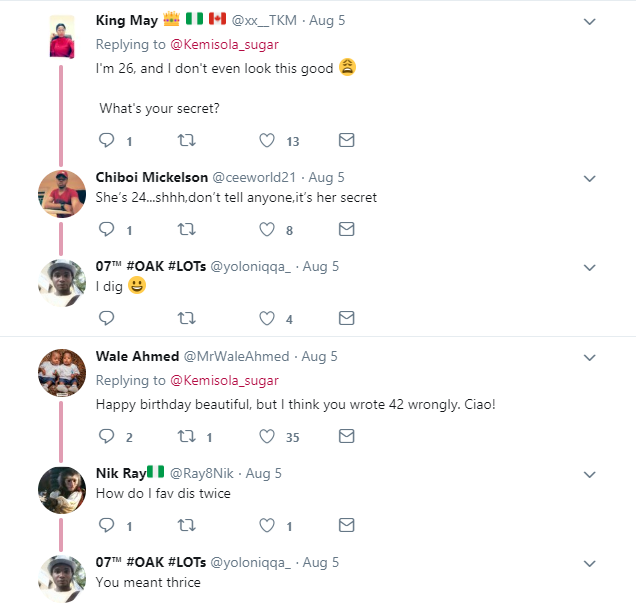Reply to Wale Ahmed's happy birthday tweet
Screen dimensions: 636x606
(107, 436)
